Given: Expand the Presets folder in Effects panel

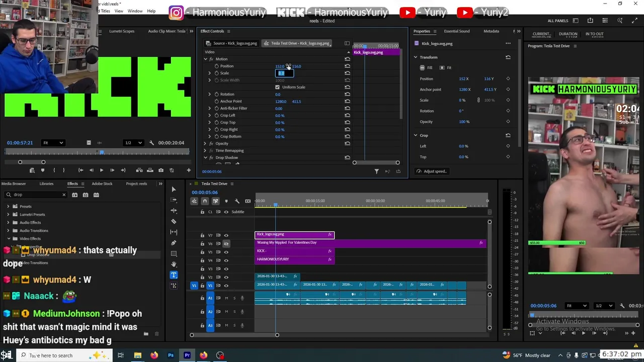Looking at the screenshot, I should (8, 206).
